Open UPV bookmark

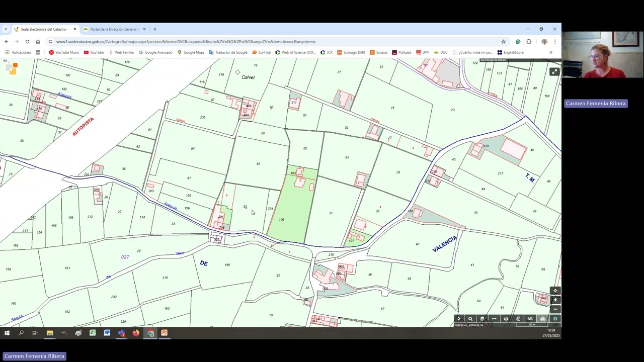coord(422,52)
